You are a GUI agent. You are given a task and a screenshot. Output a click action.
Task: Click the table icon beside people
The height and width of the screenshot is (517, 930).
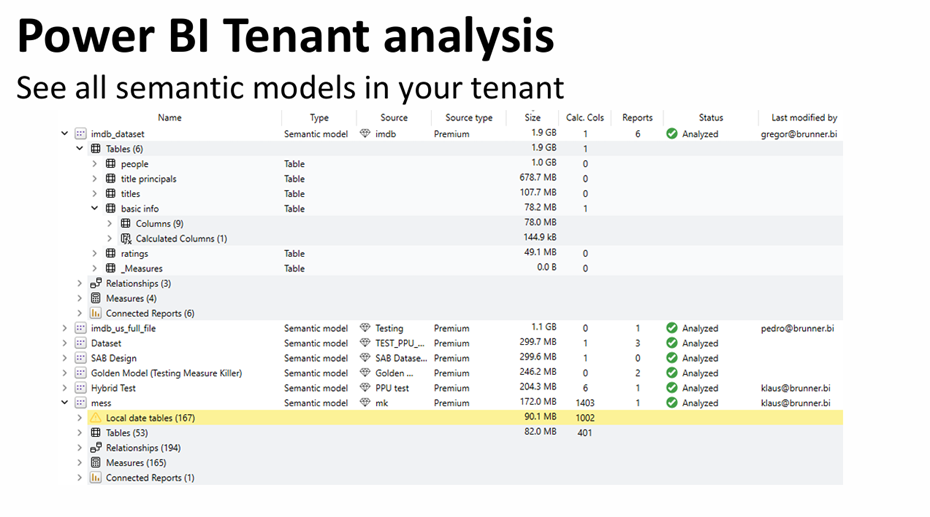[x=111, y=164]
